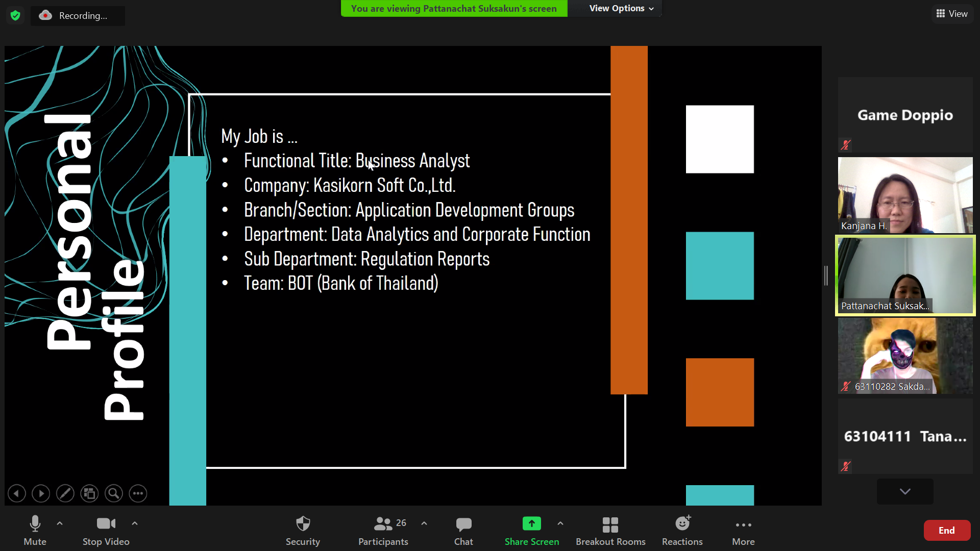Click the "My Job is ..." heading

coord(259,136)
